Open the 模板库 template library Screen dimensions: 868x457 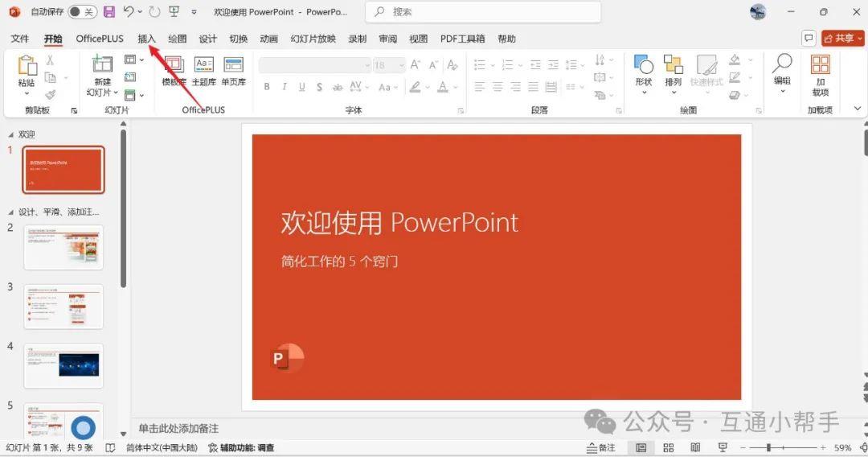[174, 71]
